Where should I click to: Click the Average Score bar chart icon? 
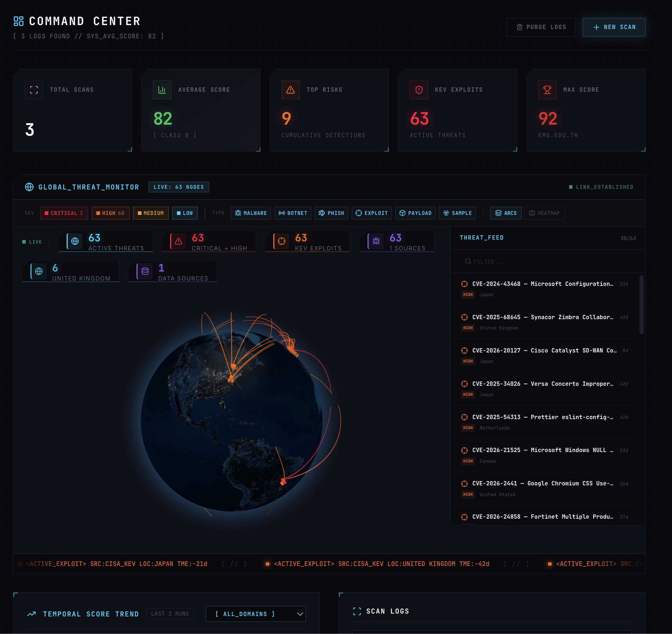coord(162,90)
